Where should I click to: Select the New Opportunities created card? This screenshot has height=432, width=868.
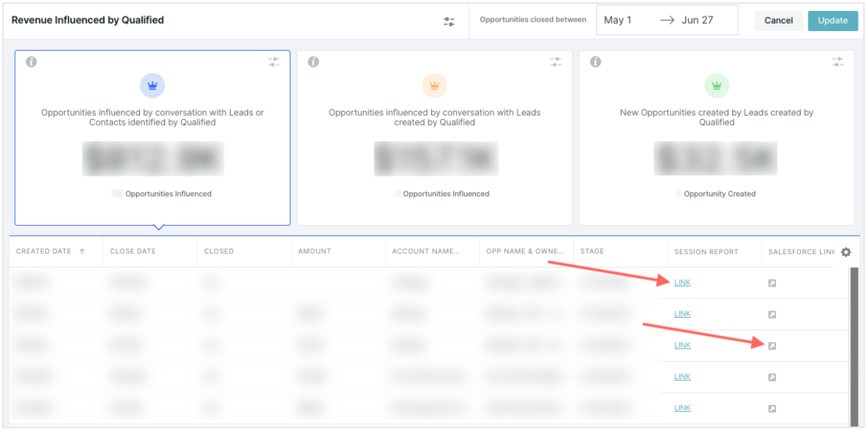pyautogui.click(x=717, y=138)
